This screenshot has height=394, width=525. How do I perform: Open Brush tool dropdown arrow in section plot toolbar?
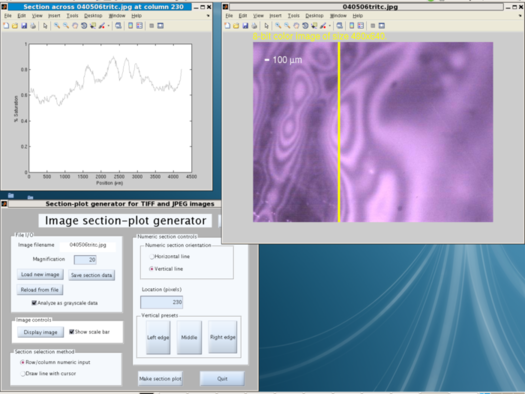click(108, 26)
